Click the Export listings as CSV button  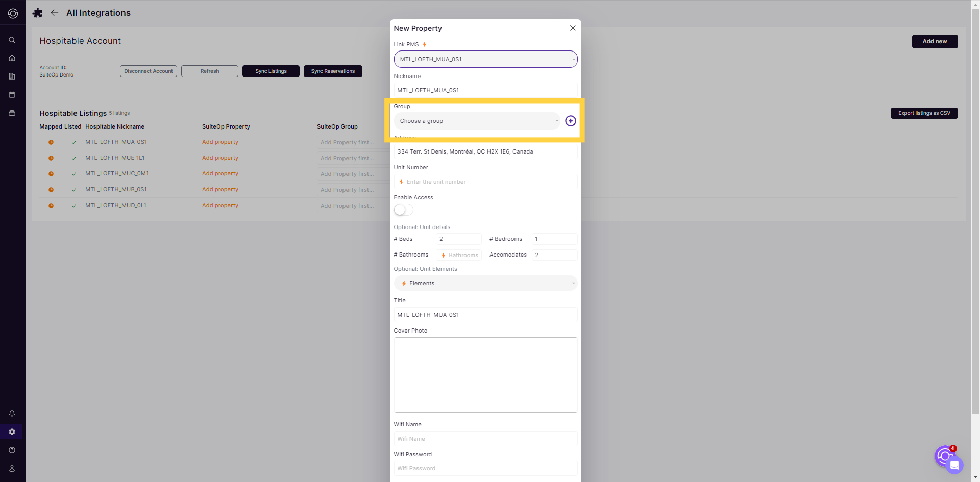(x=924, y=113)
